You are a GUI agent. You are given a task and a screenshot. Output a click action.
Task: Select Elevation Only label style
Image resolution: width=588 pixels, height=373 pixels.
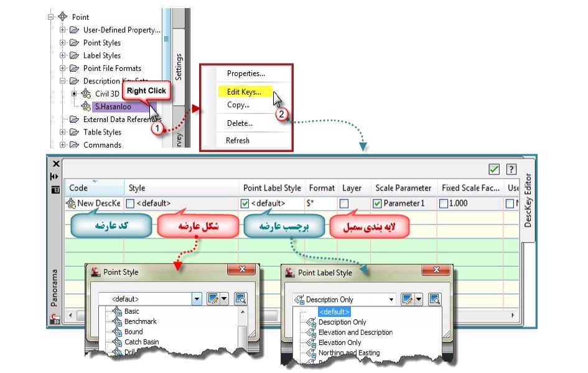340,342
